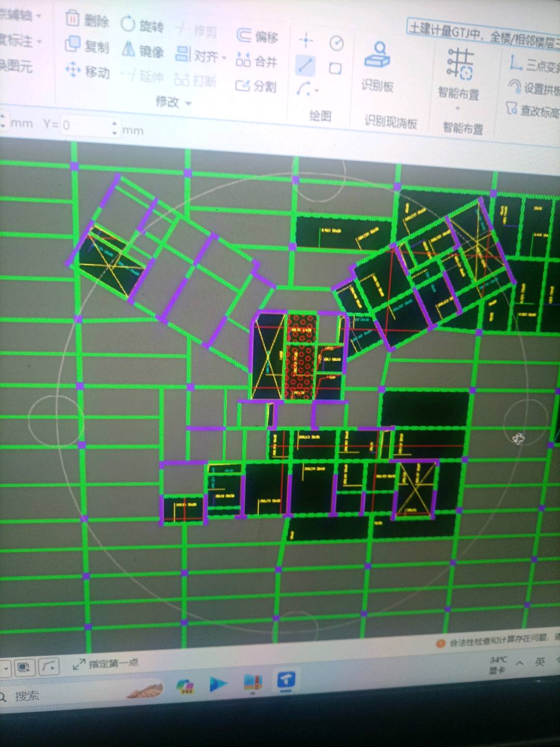The height and width of the screenshot is (747, 560).
Task: Click the 删除 (Delete) tool
Action: pyautogui.click(x=87, y=20)
